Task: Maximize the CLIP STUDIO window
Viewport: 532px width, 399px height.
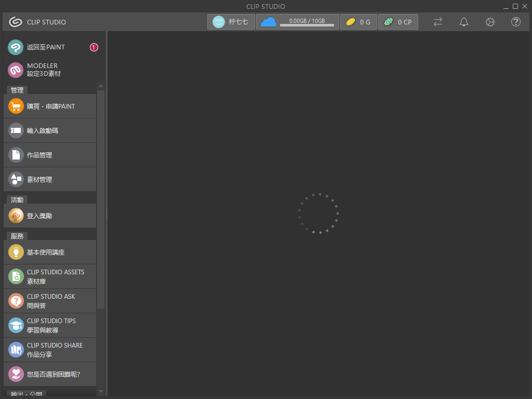Action: [x=515, y=6]
